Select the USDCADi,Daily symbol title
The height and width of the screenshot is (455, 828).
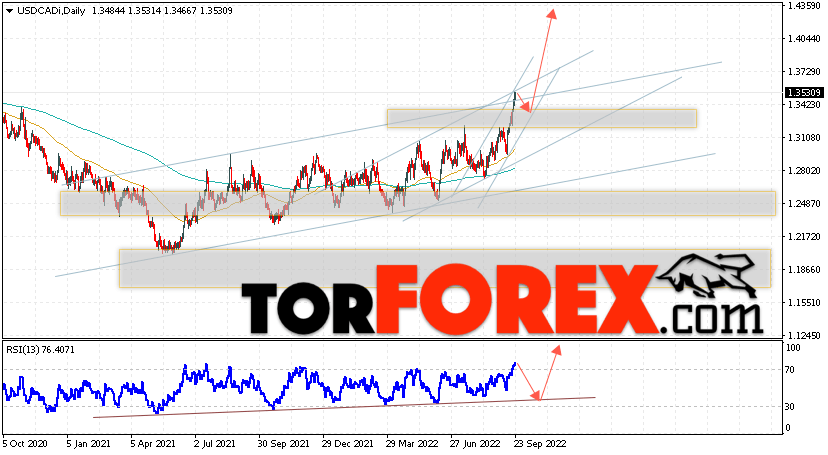click(51, 11)
